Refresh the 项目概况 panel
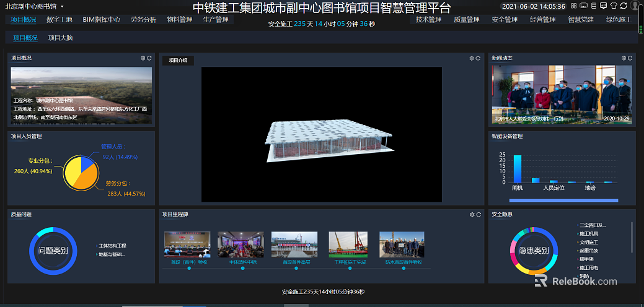This screenshot has height=307, width=644. 149,58
